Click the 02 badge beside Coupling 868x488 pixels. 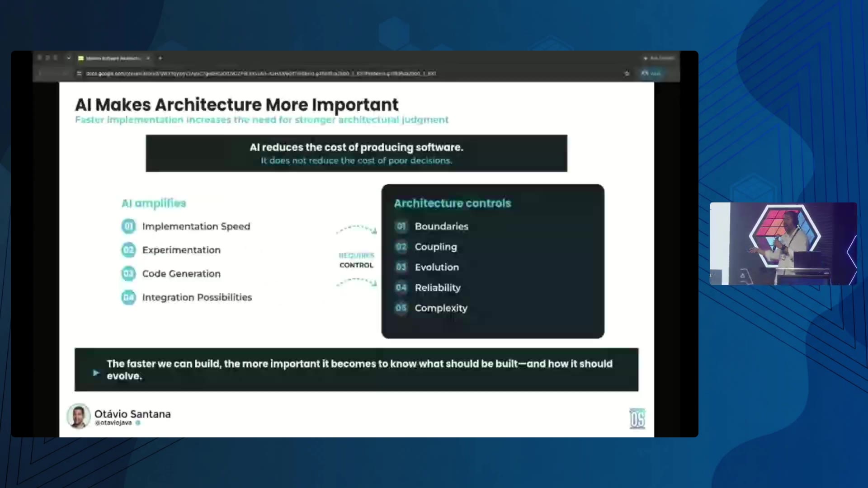[401, 247]
